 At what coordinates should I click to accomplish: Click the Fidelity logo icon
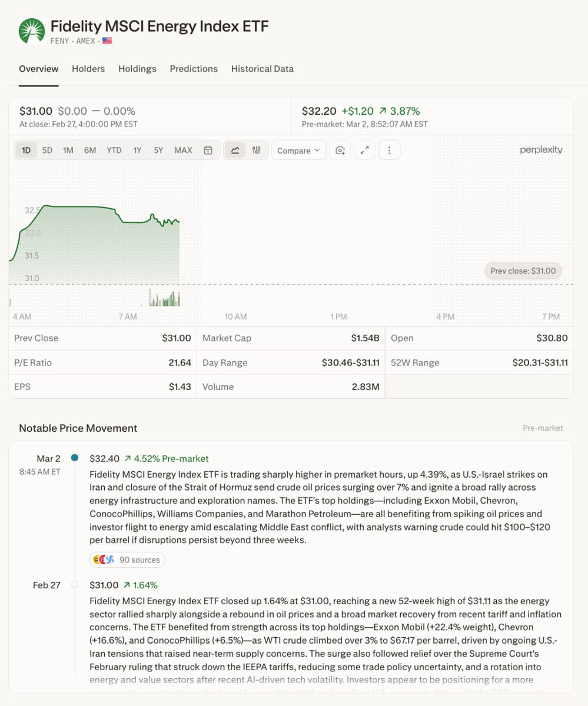click(x=32, y=31)
